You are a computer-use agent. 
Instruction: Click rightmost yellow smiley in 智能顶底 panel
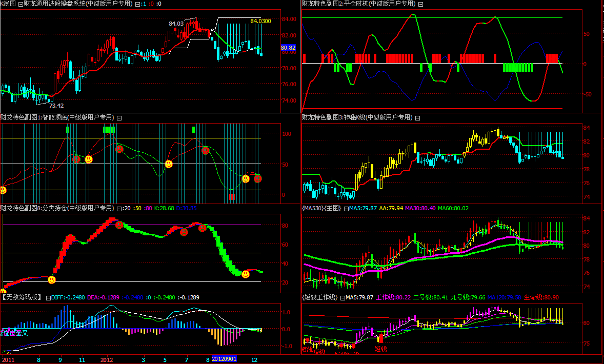(246, 179)
